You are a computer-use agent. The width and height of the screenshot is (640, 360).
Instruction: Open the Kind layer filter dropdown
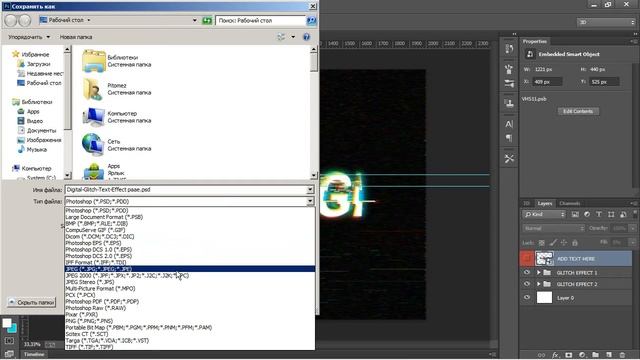pos(544,214)
